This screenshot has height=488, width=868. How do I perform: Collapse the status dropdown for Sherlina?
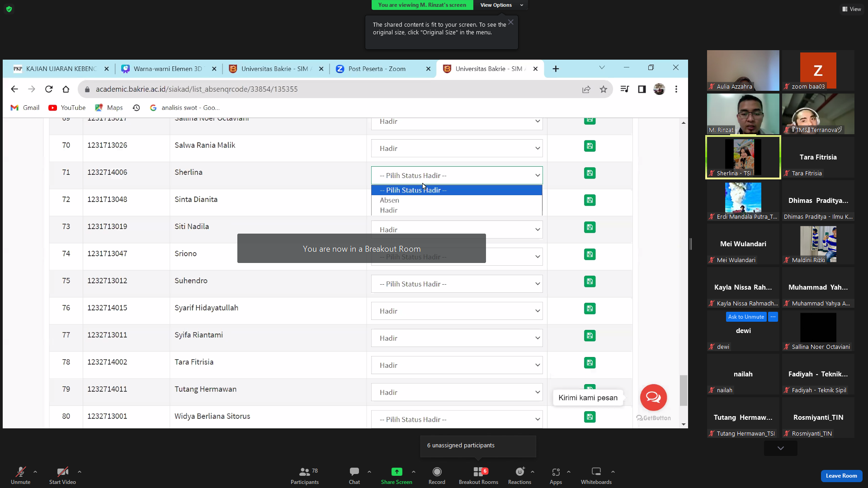pyautogui.click(x=457, y=175)
